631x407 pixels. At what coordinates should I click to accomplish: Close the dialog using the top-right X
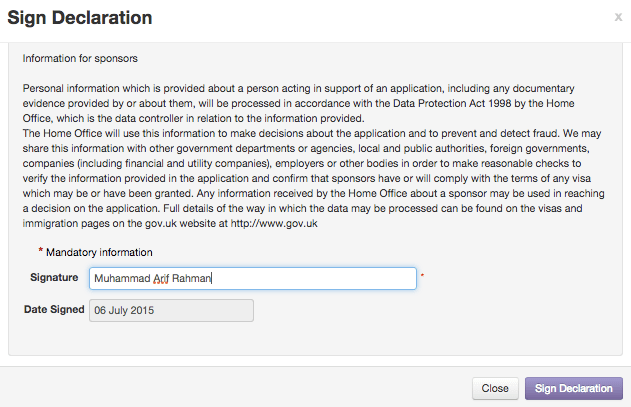click(x=617, y=17)
